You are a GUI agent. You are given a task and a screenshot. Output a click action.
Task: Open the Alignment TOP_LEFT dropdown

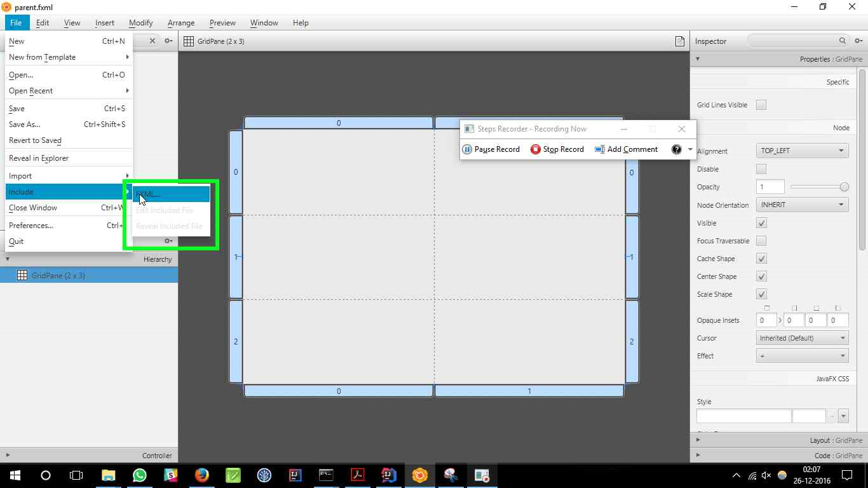(802, 151)
